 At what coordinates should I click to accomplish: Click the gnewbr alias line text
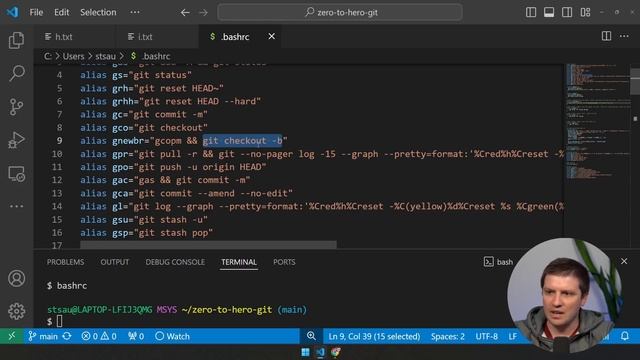[x=184, y=141]
